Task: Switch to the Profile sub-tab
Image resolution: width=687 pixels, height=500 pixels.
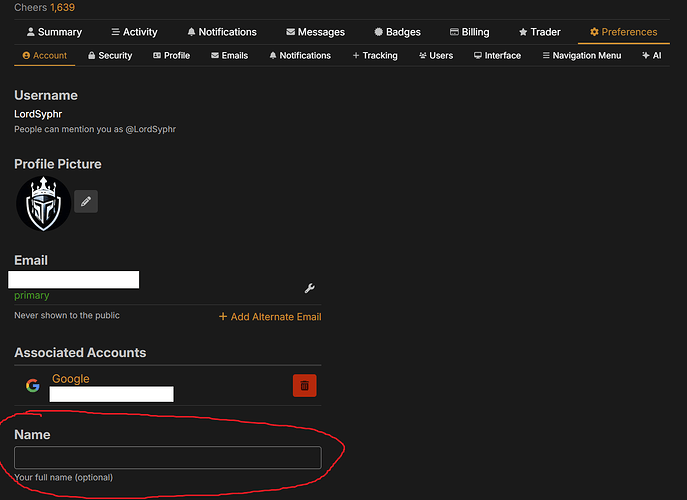Action: (x=171, y=56)
